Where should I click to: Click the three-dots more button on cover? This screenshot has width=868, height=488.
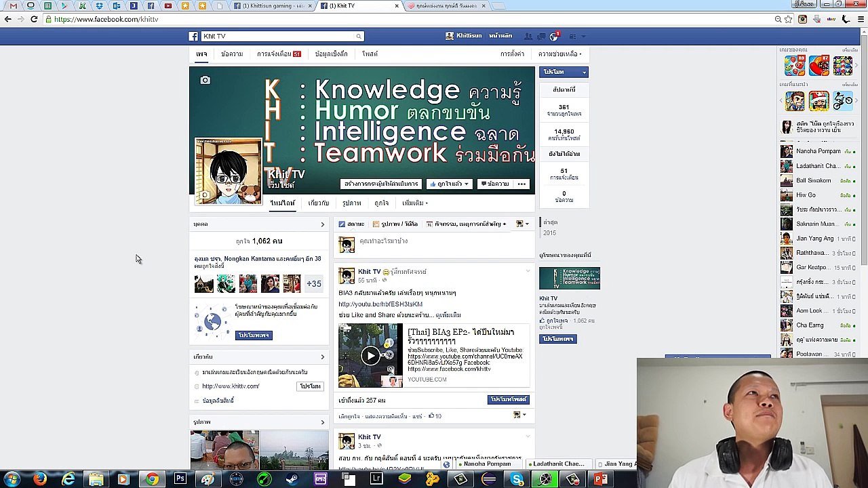pos(521,184)
